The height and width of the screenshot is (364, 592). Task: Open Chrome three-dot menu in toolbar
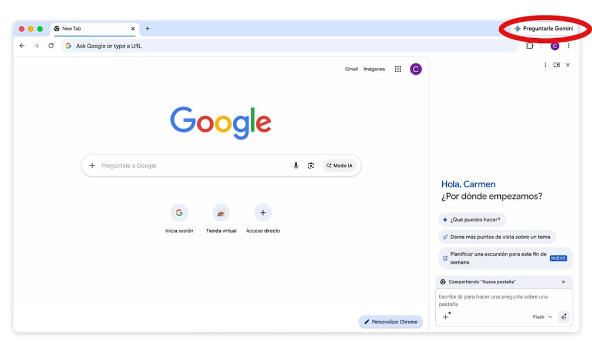pos(569,46)
